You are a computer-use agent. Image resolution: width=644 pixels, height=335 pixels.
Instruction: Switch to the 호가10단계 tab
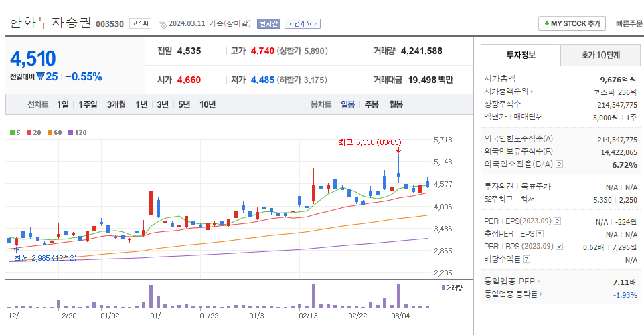pos(600,55)
